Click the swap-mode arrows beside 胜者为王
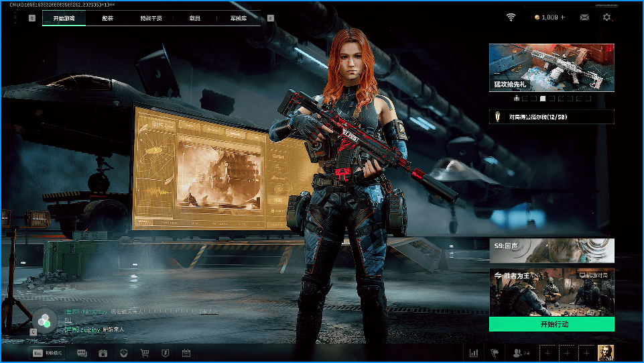 click(498, 275)
